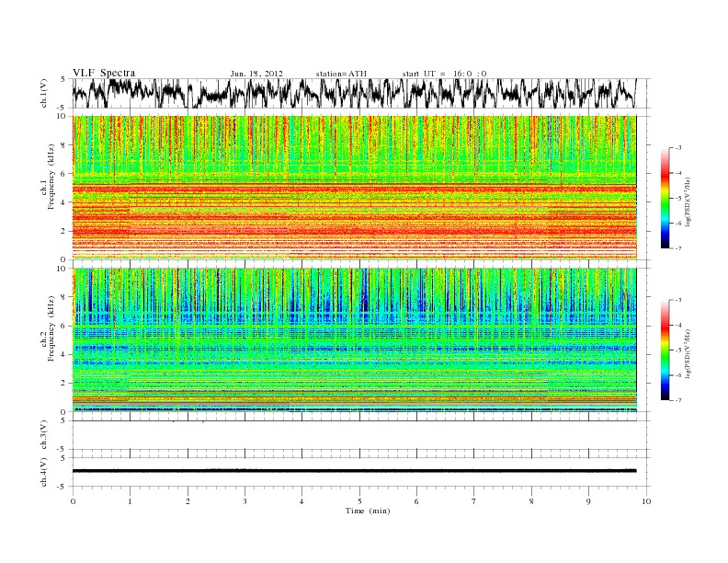Click the time axis tick label "7"
The height and width of the screenshot is (563, 728).
pyautogui.click(x=473, y=501)
